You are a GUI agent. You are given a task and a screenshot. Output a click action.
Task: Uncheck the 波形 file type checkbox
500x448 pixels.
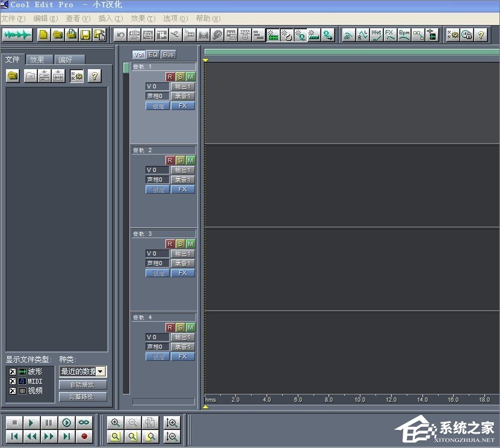tap(13, 372)
